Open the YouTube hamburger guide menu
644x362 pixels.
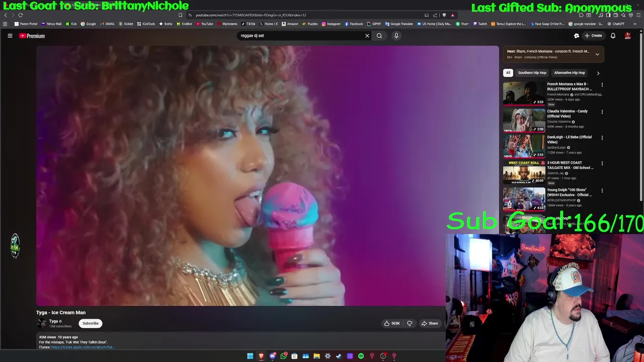click(10, 36)
